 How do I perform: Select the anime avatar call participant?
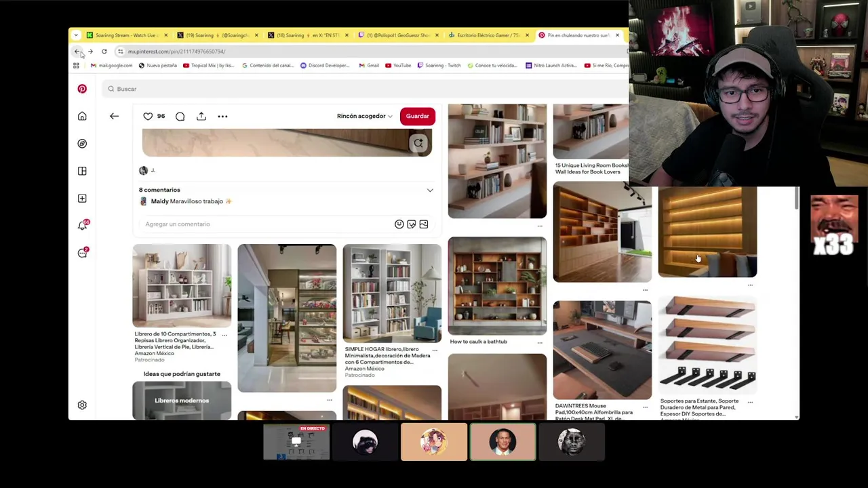(434, 442)
